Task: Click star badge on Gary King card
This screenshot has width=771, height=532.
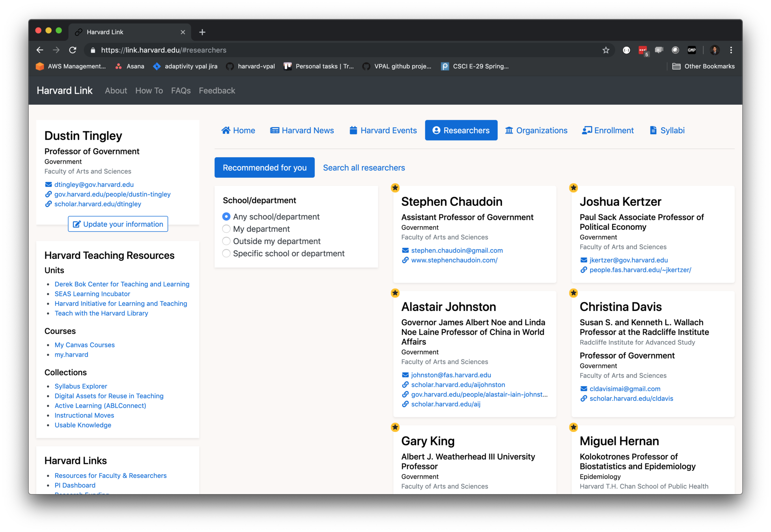Action: click(x=395, y=427)
